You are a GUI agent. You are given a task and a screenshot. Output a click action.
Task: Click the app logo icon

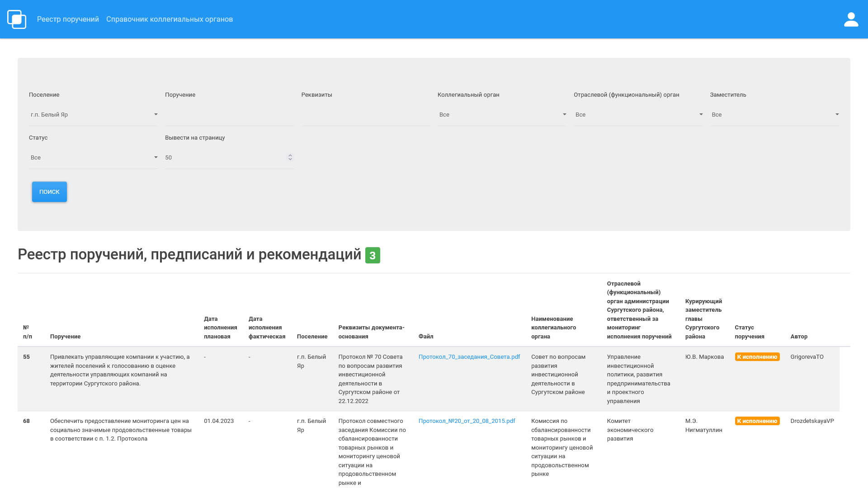point(17,19)
